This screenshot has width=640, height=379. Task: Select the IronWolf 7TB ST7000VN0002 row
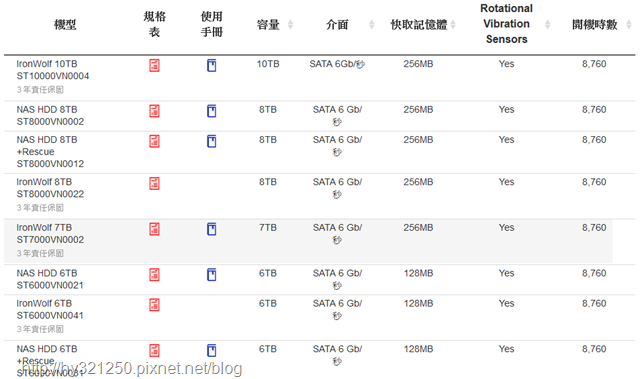click(x=308, y=241)
